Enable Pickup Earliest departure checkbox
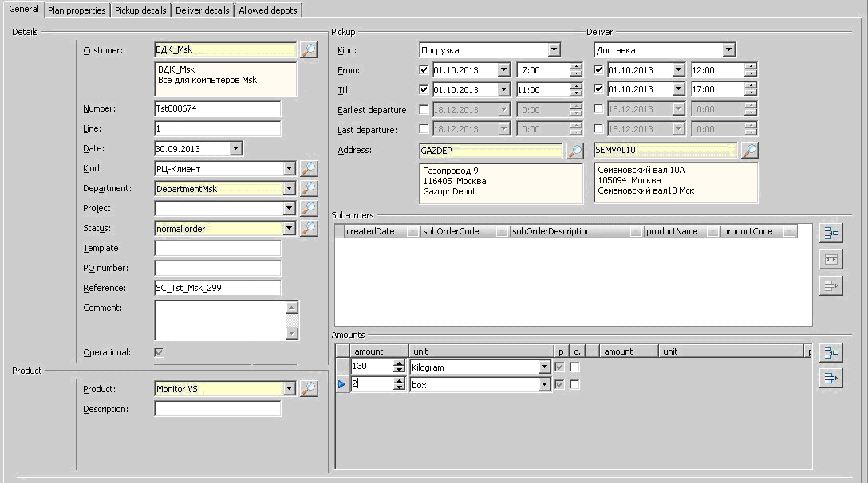This screenshot has width=868, height=483. pos(424,109)
